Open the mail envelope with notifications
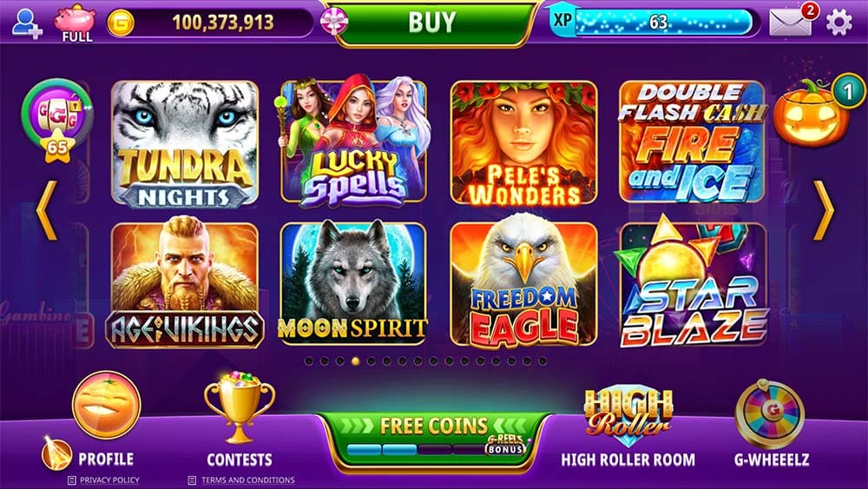Viewport: 868px width, 489px height. coord(792,21)
